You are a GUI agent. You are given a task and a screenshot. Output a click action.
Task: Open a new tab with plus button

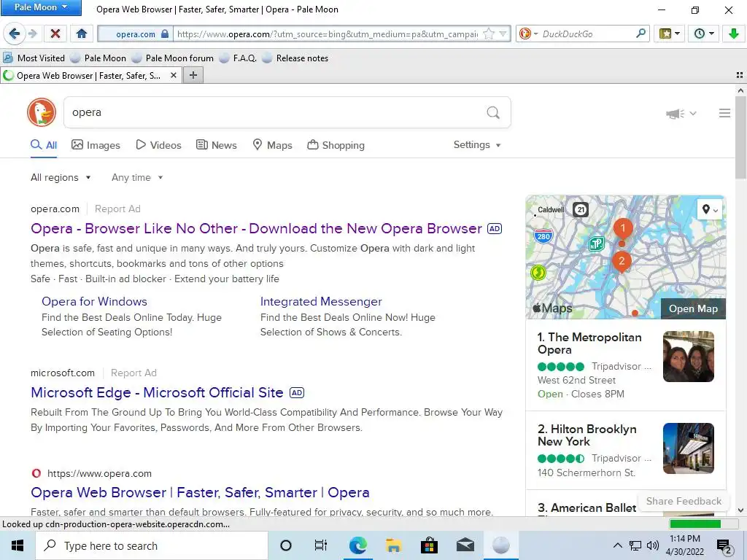[x=193, y=75]
